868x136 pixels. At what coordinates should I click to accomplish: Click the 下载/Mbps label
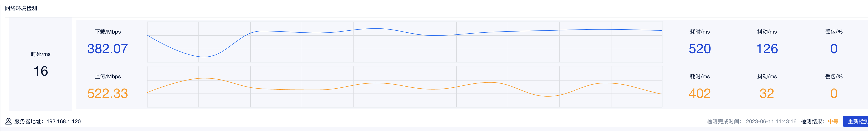(x=107, y=32)
